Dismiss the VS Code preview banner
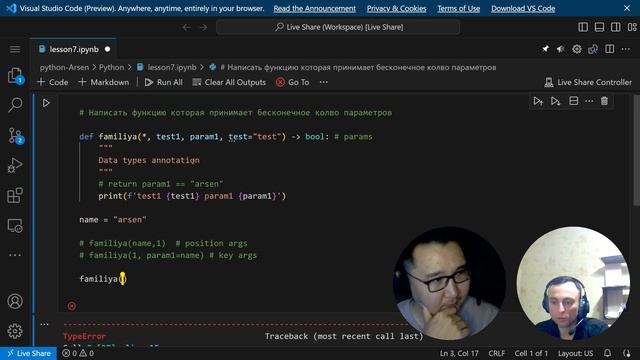640x360 pixels. coord(627,8)
